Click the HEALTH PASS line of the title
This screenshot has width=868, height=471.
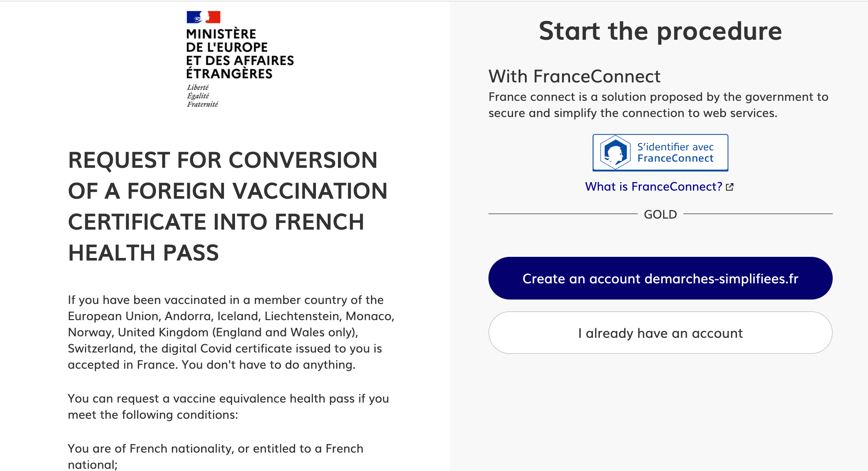143,253
